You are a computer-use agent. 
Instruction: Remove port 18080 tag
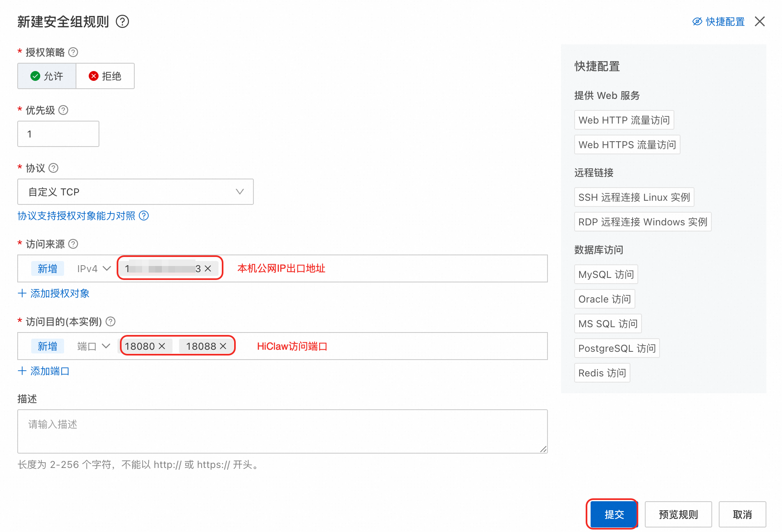pos(162,346)
